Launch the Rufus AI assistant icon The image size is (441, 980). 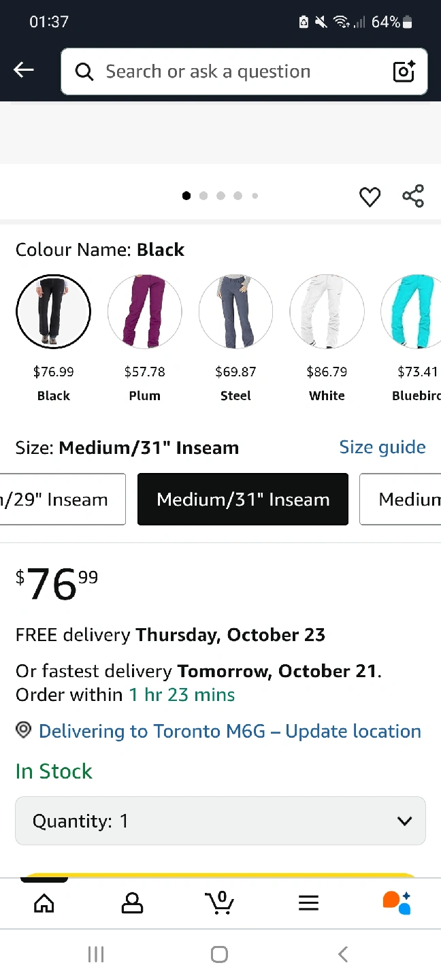coord(397,903)
